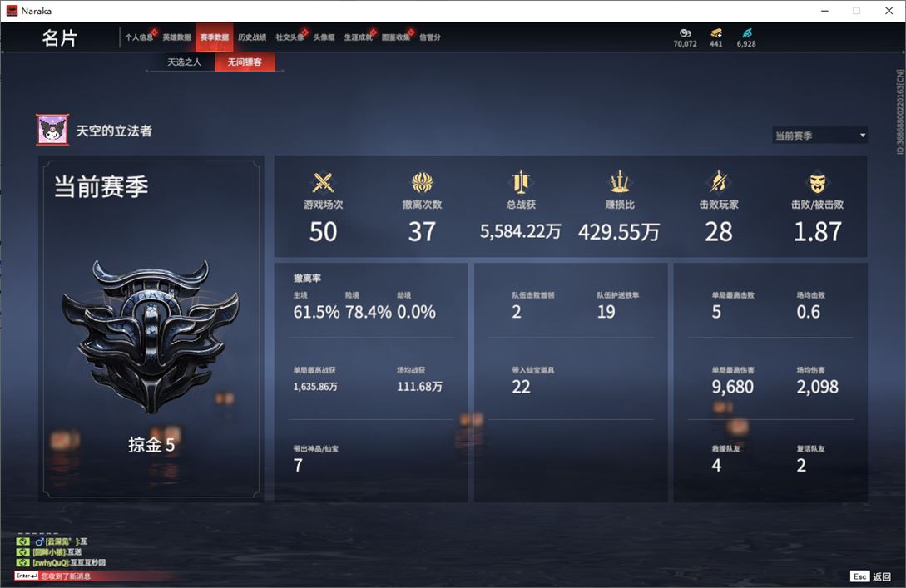The width and height of the screenshot is (906, 588).
Task: Click the 撤离率 section label
Action: (307, 278)
